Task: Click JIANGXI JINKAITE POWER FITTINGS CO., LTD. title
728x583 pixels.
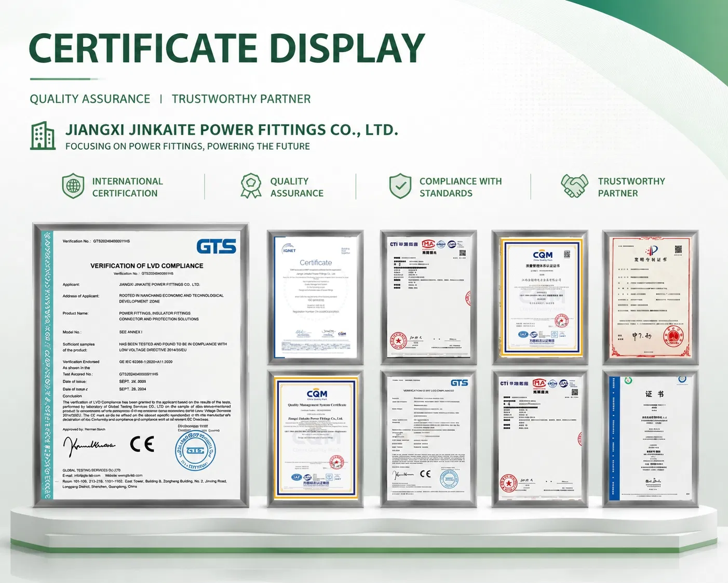Action: (x=232, y=129)
